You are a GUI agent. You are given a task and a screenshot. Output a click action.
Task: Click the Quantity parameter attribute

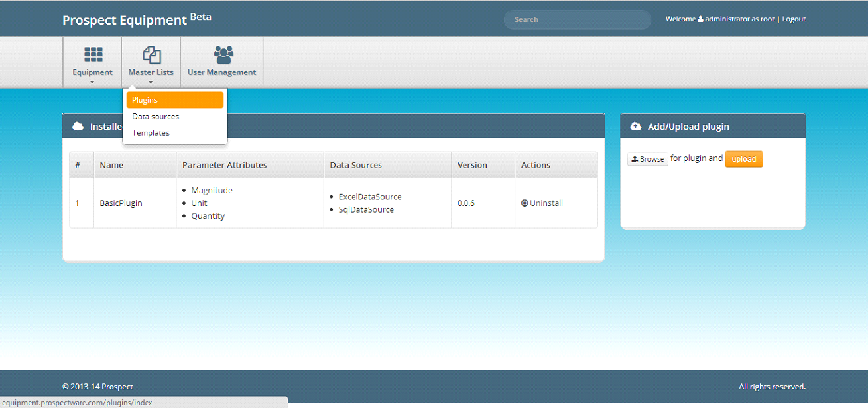coord(208,216)
